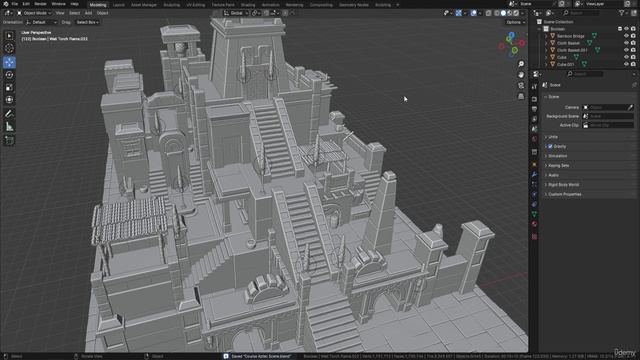The image size is (640, 360).
Task: Open the World properties tab icon
Action: [534, 139]
